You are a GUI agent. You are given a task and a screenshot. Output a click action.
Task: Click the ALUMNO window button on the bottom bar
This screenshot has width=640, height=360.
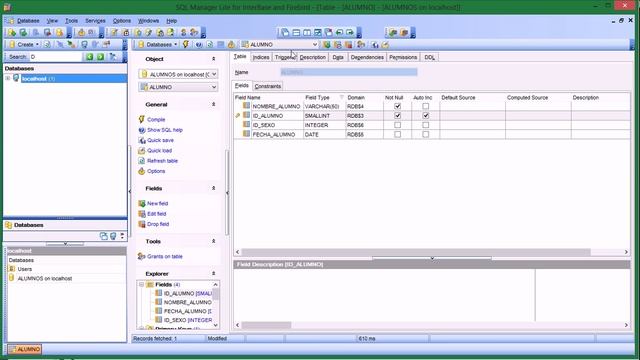click(x=24, y=349)
